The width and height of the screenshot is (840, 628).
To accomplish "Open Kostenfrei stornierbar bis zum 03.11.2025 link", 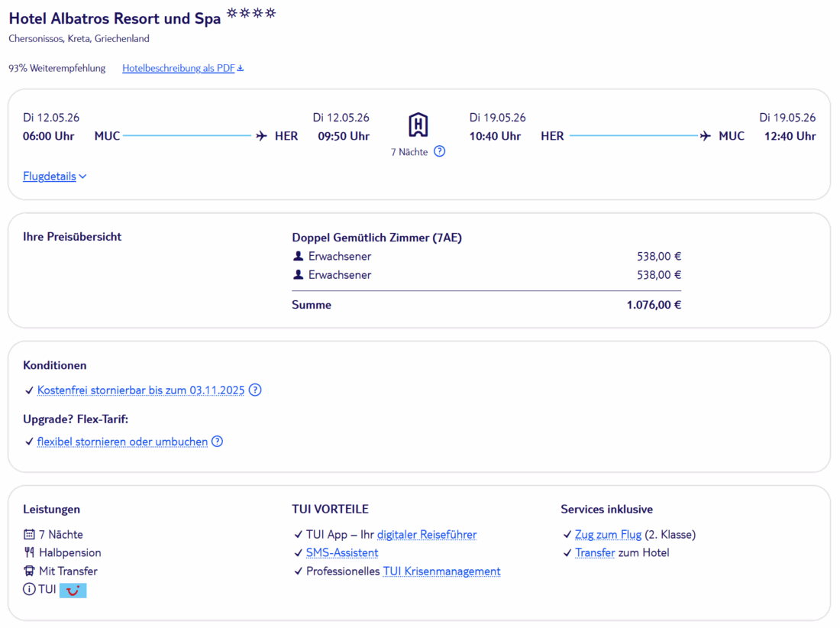I will (141, 390).
